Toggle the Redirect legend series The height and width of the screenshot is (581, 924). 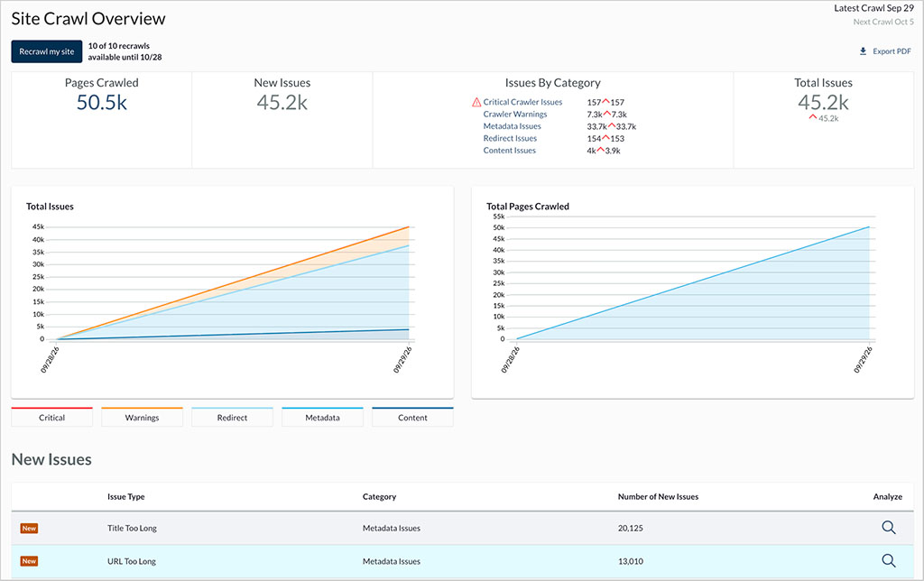point(232,417)
